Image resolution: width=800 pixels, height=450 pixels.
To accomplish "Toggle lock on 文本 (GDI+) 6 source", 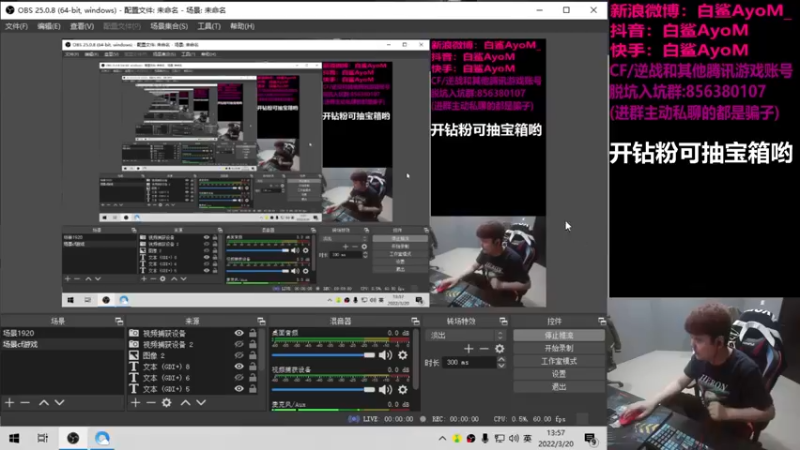I will pyautogui.click(x=253, y=378).
